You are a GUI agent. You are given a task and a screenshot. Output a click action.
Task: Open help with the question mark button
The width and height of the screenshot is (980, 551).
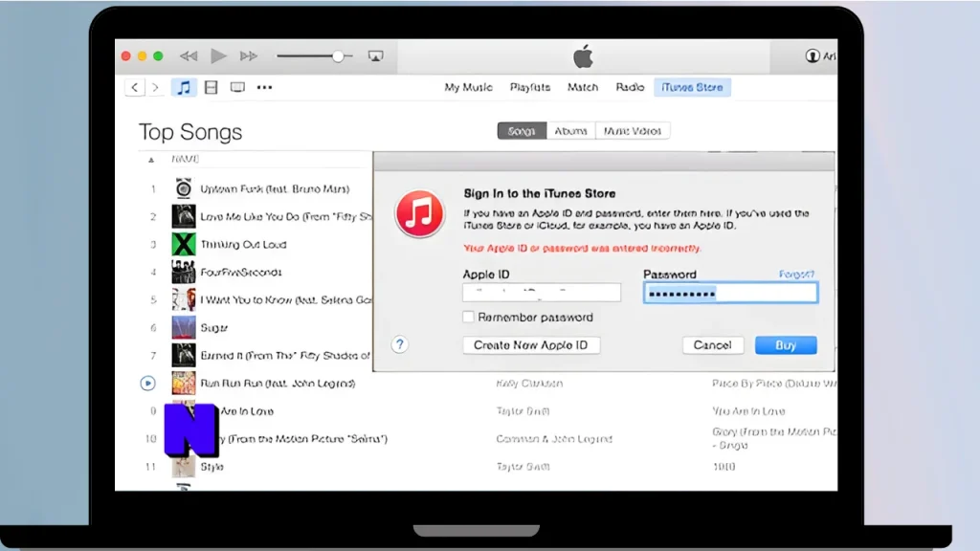400,344
